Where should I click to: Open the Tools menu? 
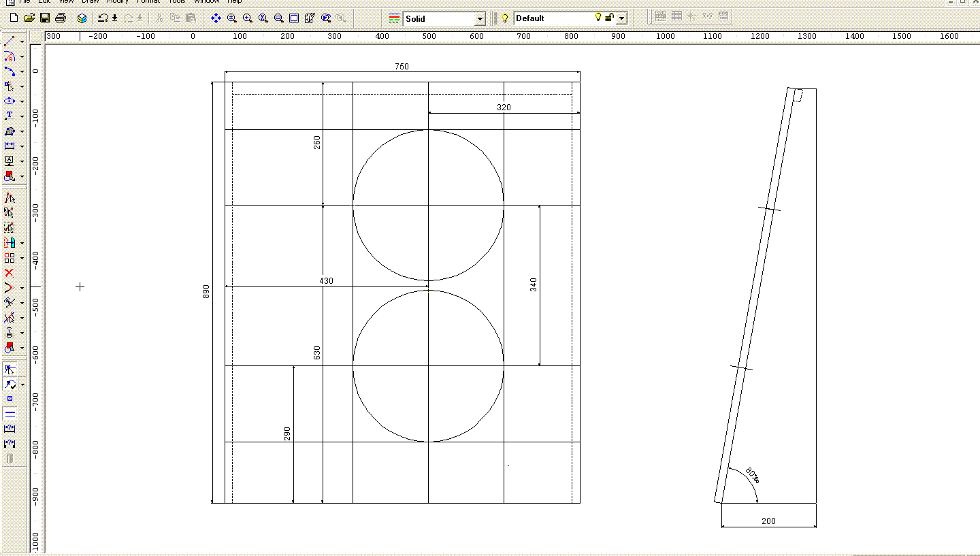[177, 2]
